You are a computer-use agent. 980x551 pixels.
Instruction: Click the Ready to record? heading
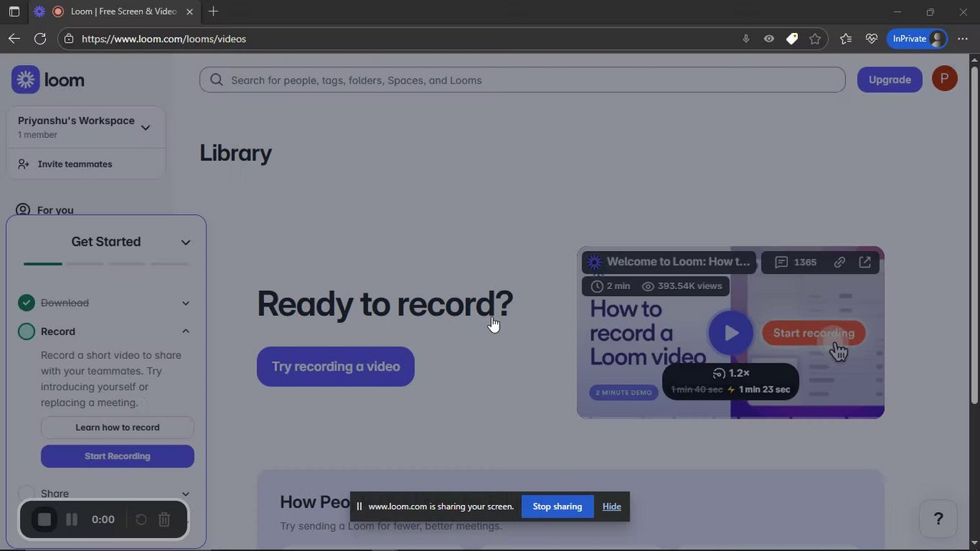click(385, 304)
